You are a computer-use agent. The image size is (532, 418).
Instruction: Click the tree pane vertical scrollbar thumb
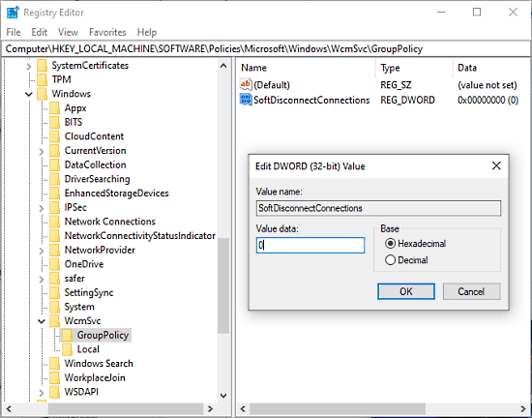click(223, 285)
